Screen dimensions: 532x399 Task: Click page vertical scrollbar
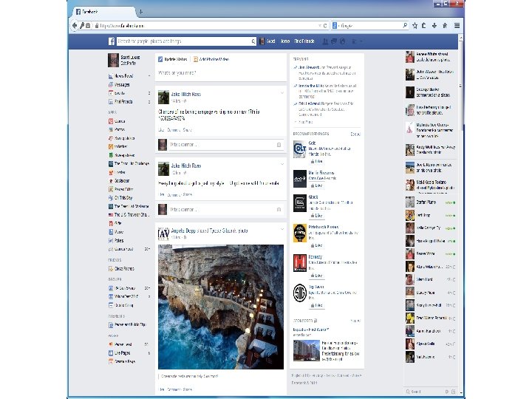(460, 85)
